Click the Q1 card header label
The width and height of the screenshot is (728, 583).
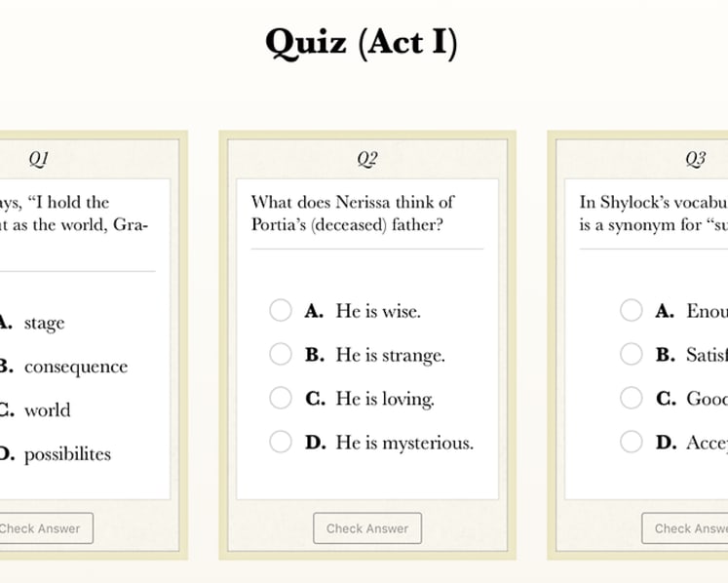click(39, 159)
